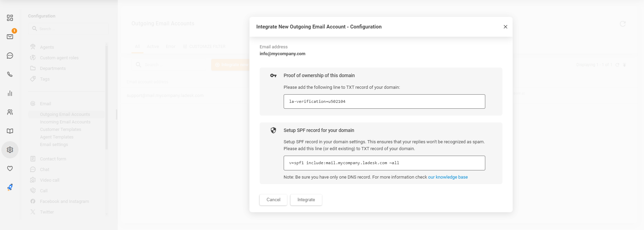This screenshot has height=230, width=644.
Task: Switch to the Active filter tab
Action: click(153, 47)
